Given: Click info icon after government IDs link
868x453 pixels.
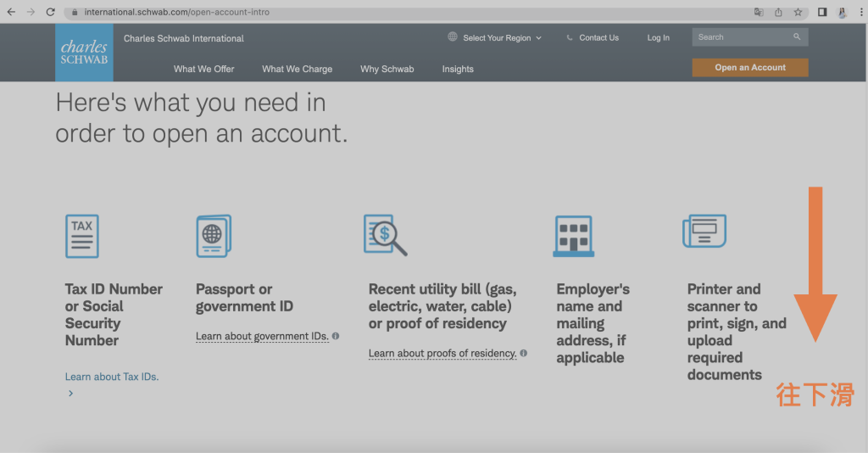Looking at the screenshot, I should pos(336,336).
